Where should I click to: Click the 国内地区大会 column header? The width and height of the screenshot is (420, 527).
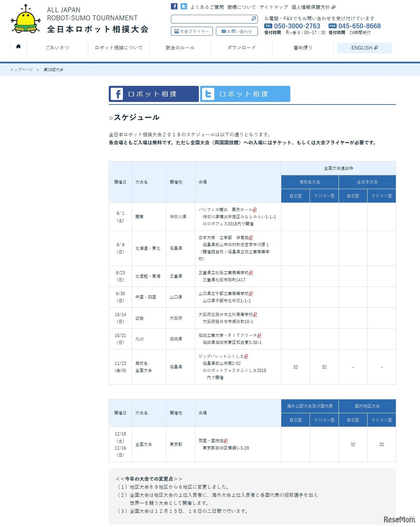click(367, 406)
